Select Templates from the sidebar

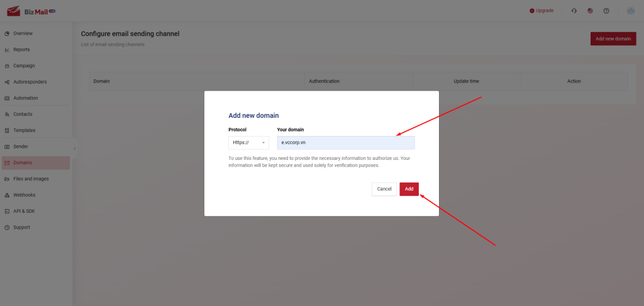[25, 130]
